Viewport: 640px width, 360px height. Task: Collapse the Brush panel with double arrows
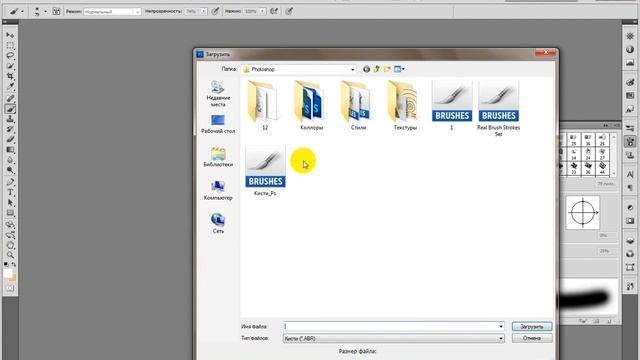(x=606, y=125)
